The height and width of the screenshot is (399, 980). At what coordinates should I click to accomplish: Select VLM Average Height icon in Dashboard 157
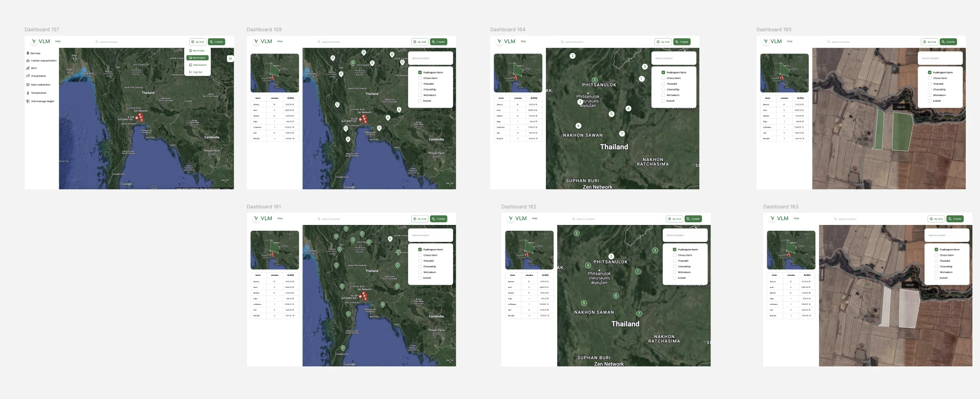click(x=28, y=101)
